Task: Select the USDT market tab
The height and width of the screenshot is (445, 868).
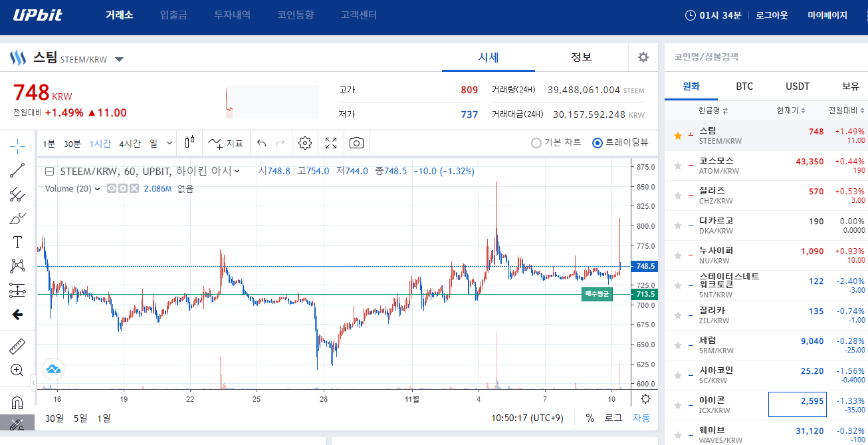Action: tap(798, 86)
